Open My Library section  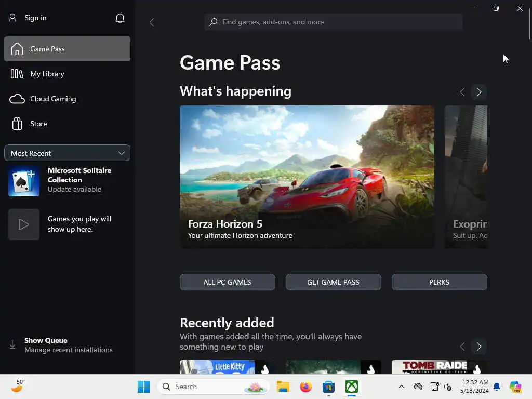(x=67, y=74)
